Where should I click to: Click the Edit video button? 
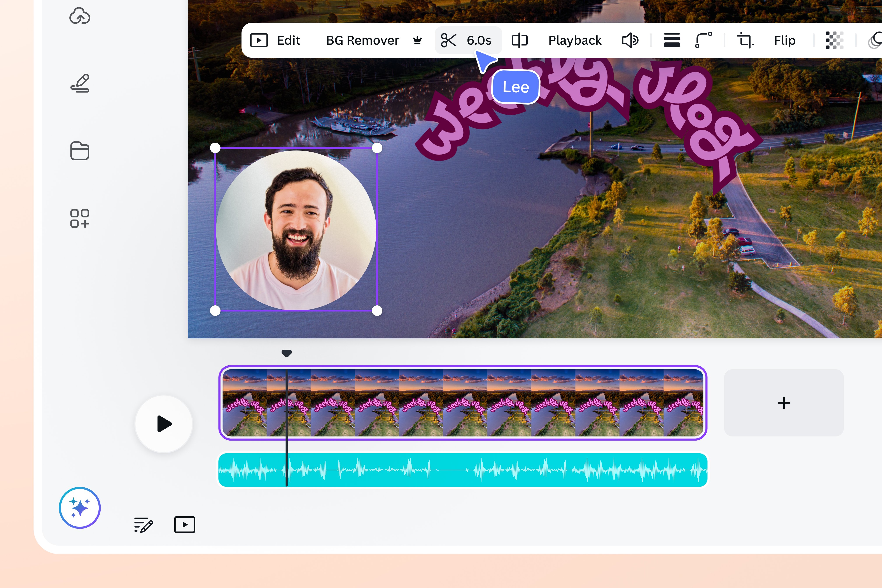276,40
